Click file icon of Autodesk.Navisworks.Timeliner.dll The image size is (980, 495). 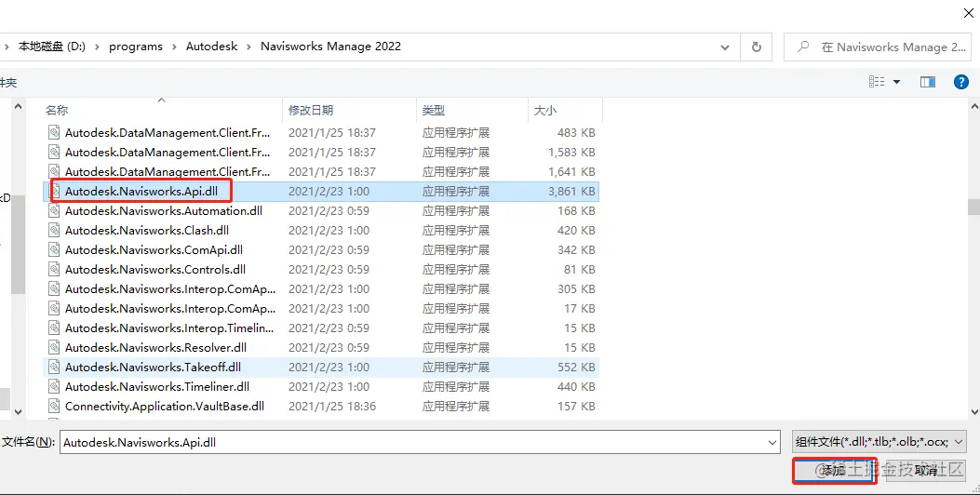pyautogui.click(x=55, y=386)
